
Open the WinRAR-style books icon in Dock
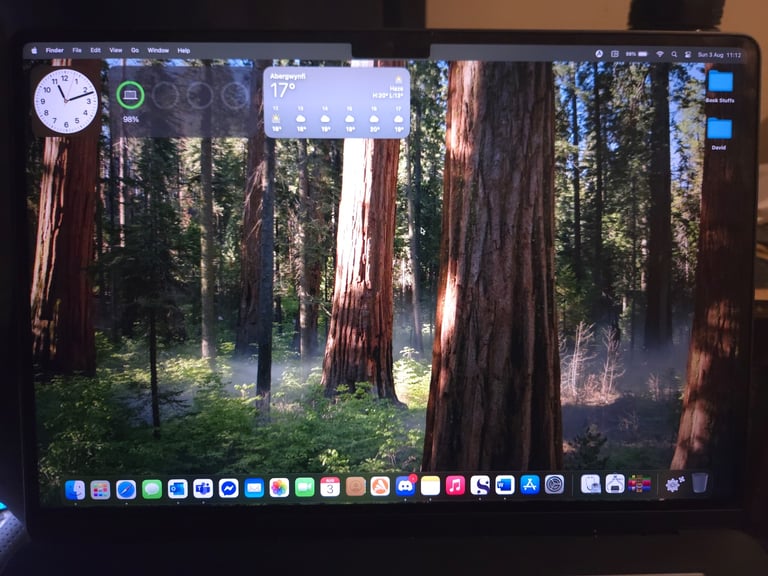tap(640, 484)
